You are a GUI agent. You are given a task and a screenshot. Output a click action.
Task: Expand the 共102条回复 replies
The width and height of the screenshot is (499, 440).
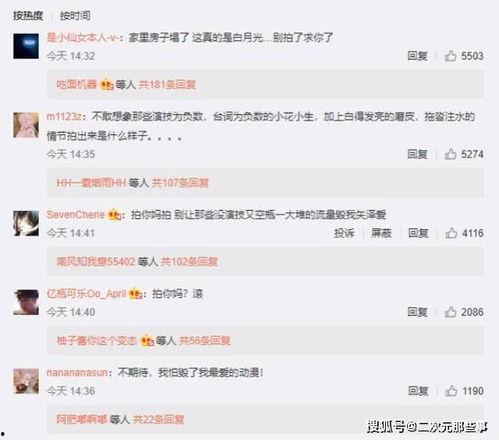(x=189, y=262)
